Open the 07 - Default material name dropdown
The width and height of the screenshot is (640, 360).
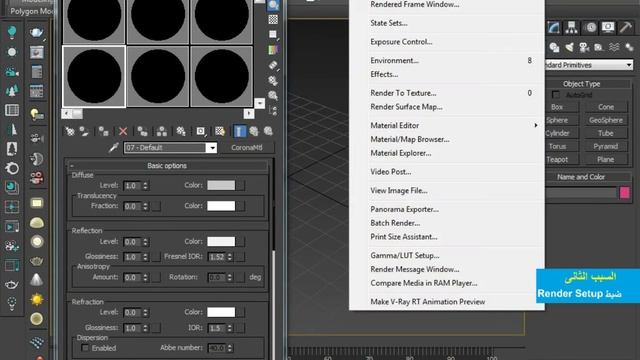(211, 148)
